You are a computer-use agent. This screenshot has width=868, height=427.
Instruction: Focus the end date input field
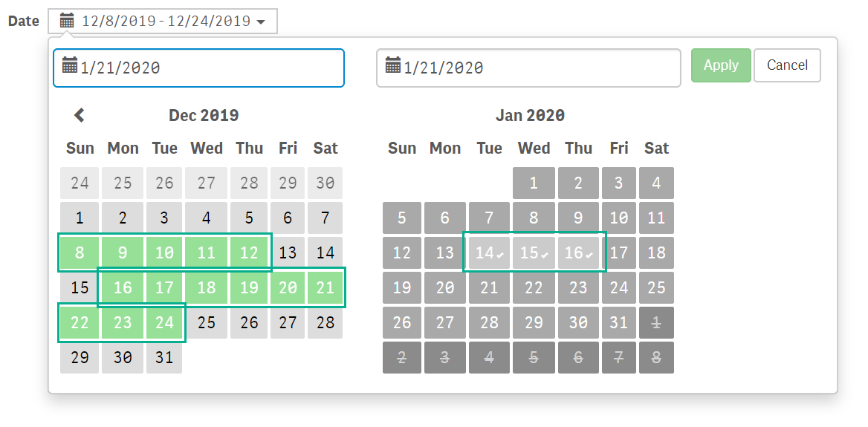pyautogui.click(x=528, y=68)
